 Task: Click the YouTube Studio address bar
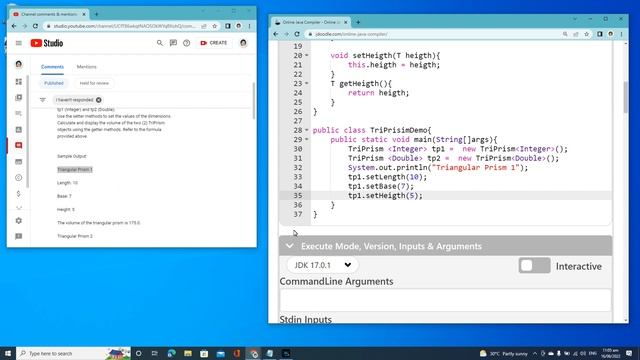[124, 26]
